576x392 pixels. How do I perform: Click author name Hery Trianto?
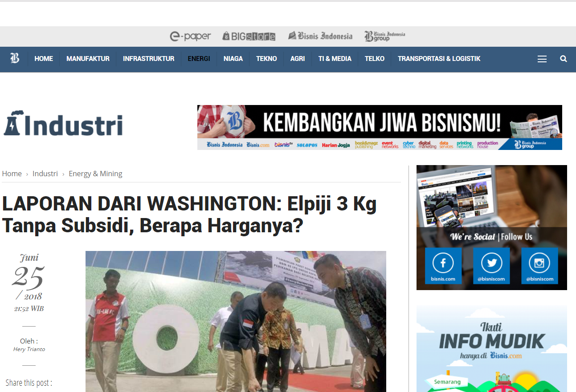(29, 349)
